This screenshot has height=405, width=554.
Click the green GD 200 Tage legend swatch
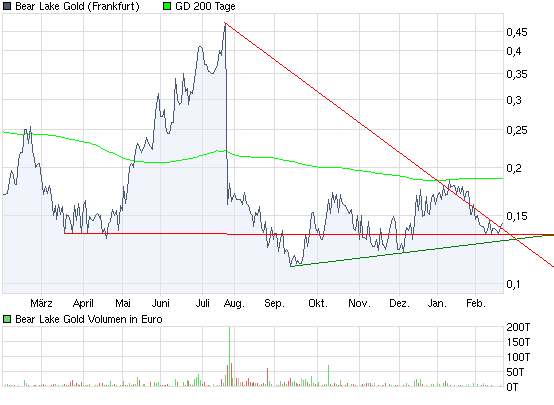(x=167, y=6)
